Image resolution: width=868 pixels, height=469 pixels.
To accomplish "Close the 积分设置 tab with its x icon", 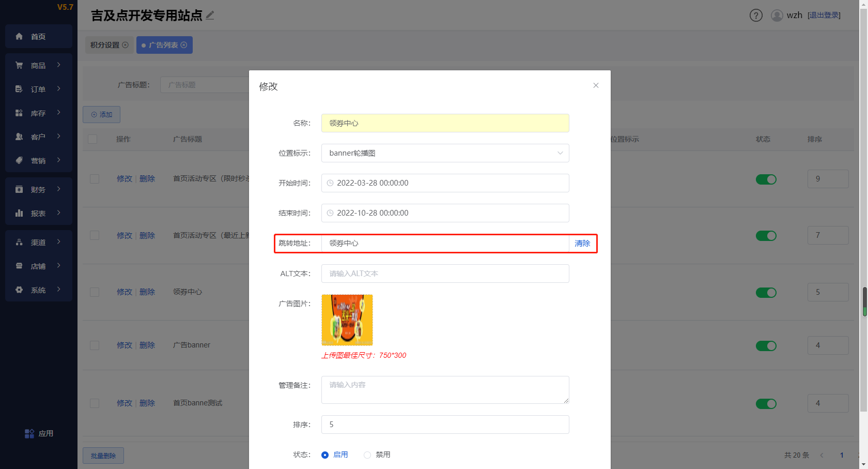I will tap(125, 45).
